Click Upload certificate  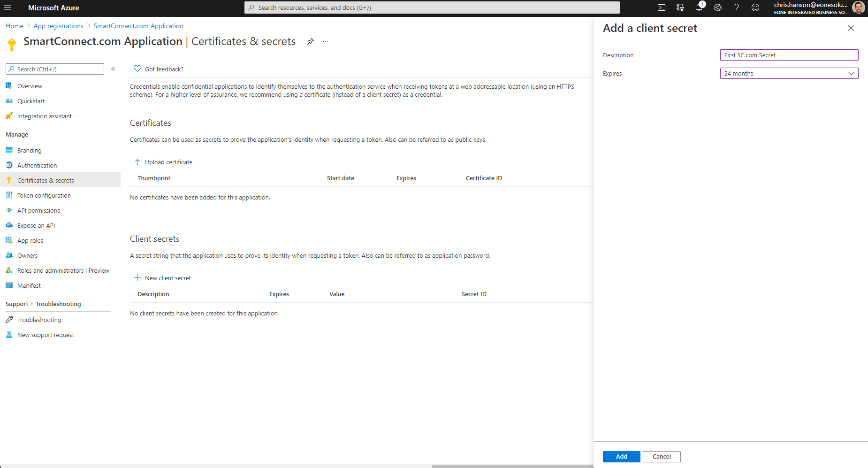(163, 162)
